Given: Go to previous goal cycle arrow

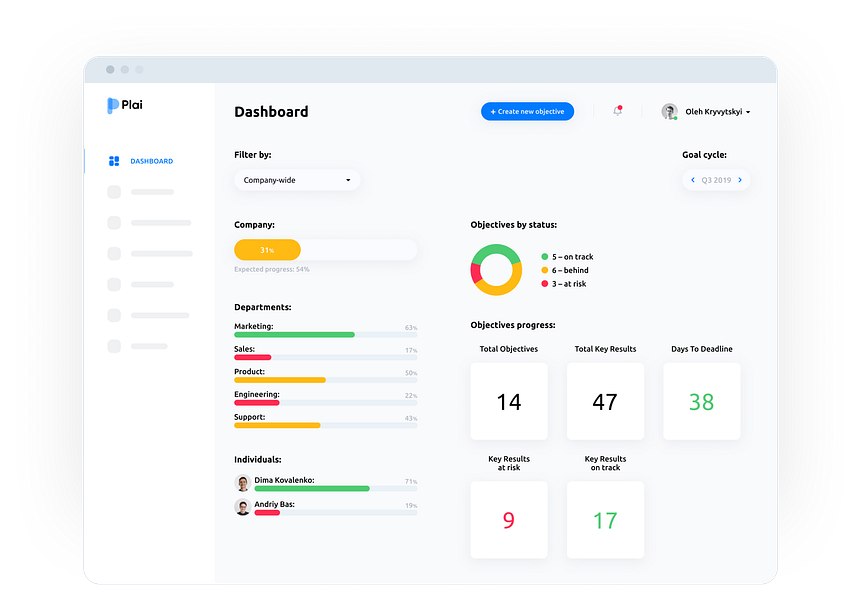Looking at the screenshot, I should point(692,180).
